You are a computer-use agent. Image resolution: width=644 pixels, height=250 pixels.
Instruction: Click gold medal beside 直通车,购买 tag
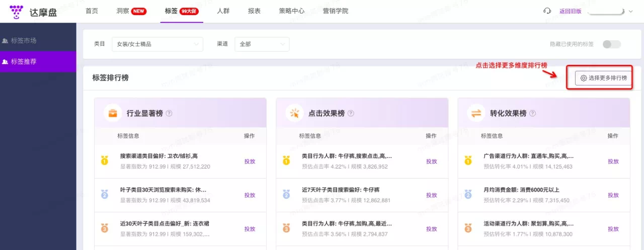tap(468, 161)
